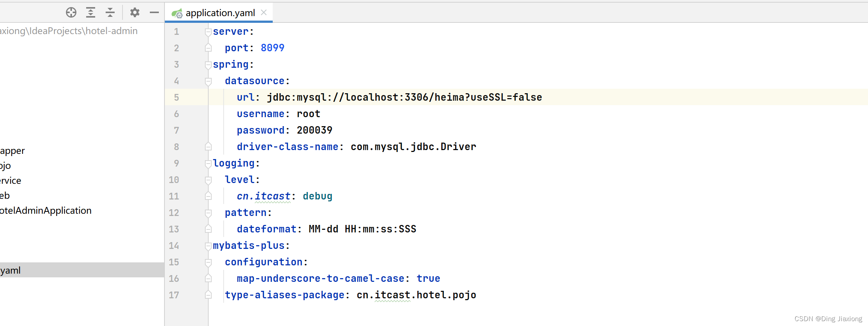Screen dimensions: 868x326
Task: Click the url key on line 5
Action: click(246, 97)
